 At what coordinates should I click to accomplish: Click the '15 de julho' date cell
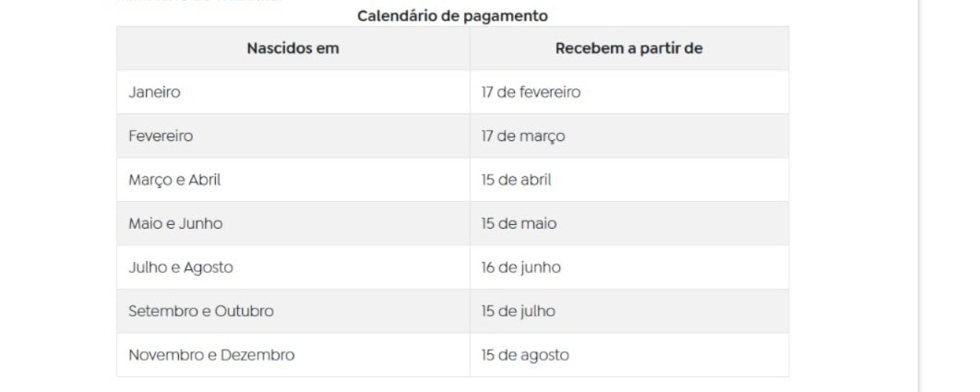coord(629,311)
